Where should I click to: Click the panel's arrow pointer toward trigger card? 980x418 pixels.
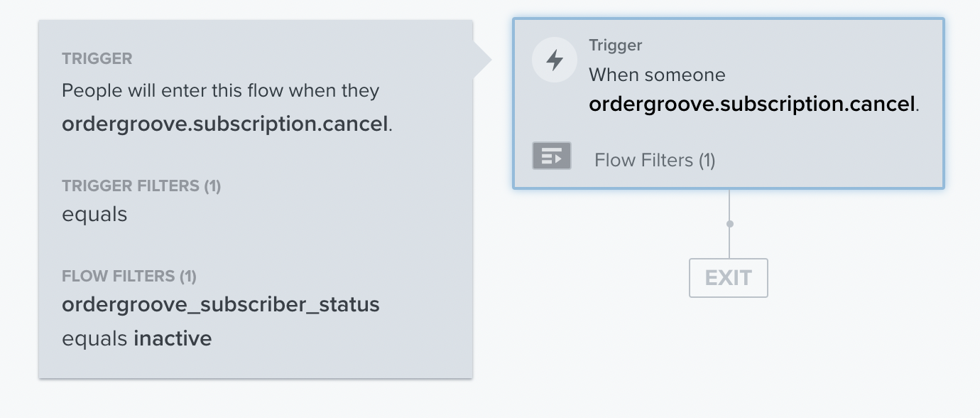482,60
